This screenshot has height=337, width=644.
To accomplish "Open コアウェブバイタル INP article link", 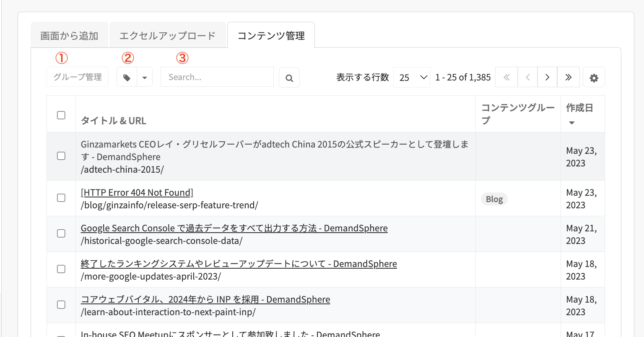I will [x=205, y=299].
